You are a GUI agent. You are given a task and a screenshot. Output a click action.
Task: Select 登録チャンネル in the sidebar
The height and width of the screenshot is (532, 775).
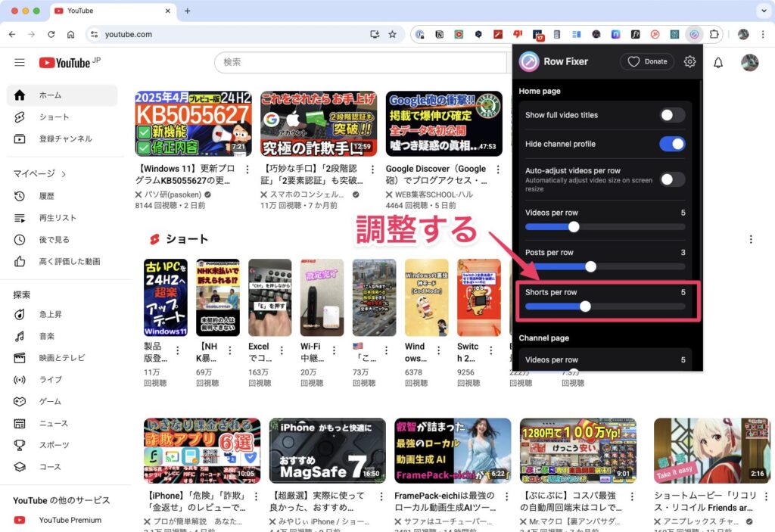(62, 139)
